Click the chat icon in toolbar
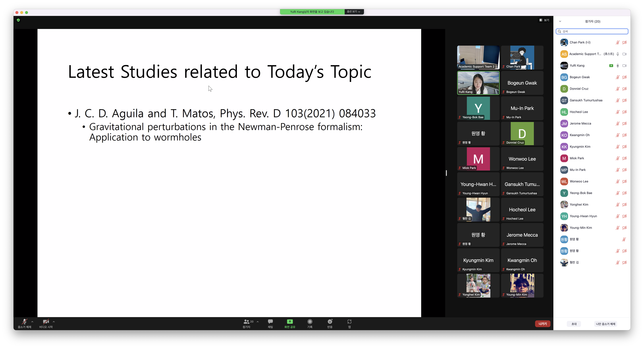 [270, 322]
